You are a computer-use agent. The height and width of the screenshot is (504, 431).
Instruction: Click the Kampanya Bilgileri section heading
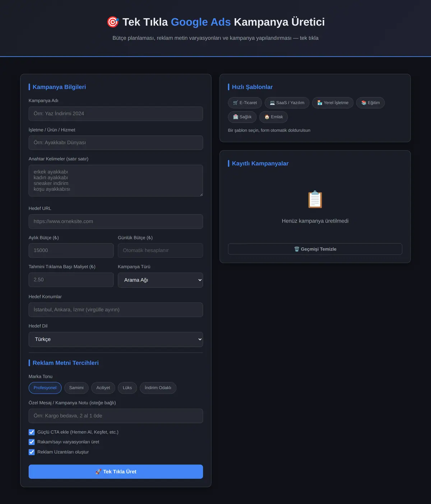click(59, 87)
